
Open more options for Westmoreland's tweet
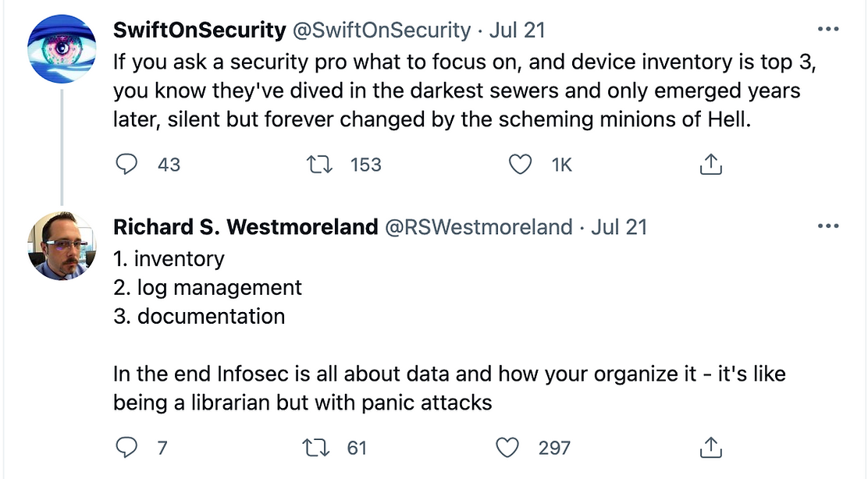point(828,225)
